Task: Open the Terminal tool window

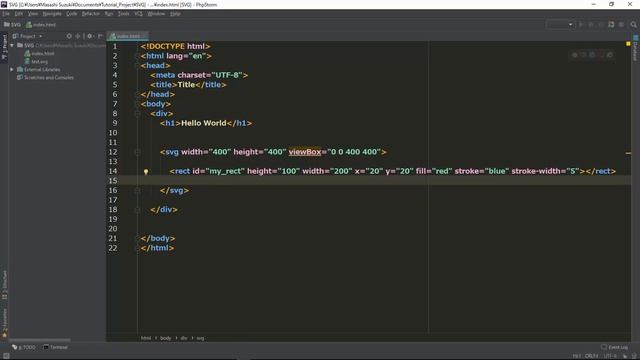Action: point(56,347)
